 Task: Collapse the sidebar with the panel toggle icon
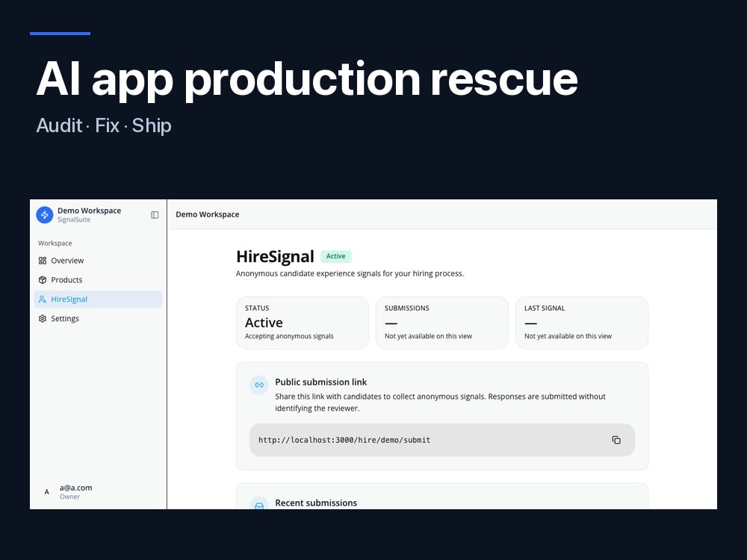tap(155, 215)
